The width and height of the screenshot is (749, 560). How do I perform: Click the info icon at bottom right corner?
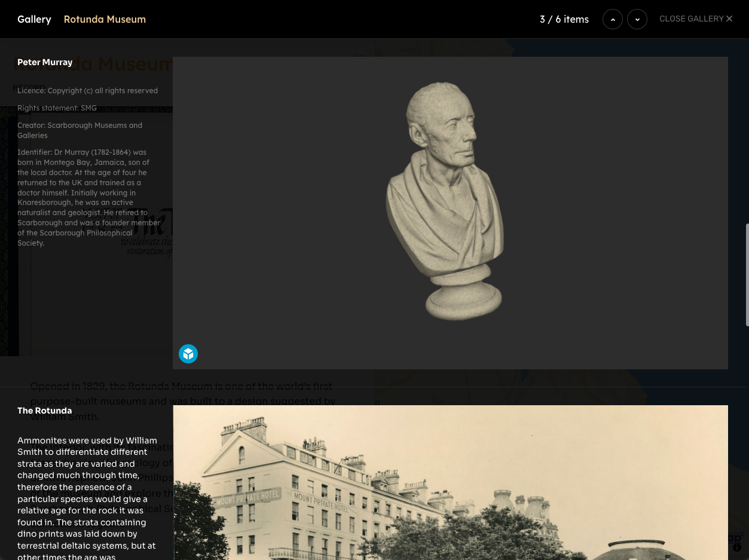pyautogui.click(x=737, y=547)
